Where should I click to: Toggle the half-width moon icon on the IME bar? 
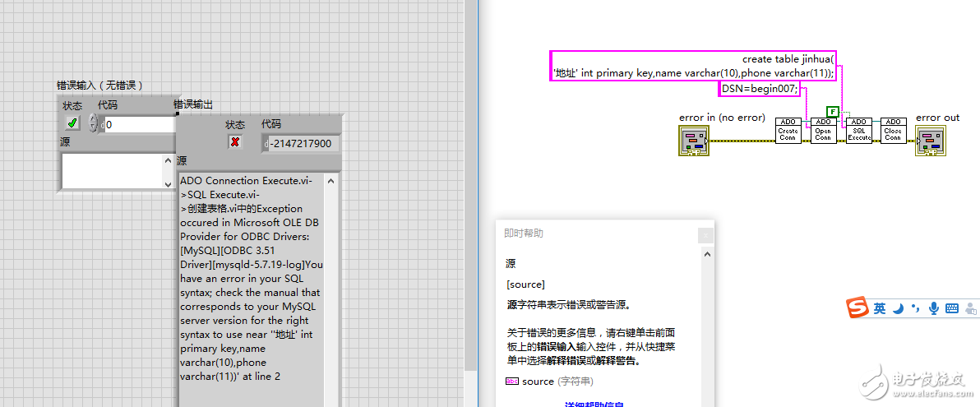pyautogui.click(x=898, y=308)
